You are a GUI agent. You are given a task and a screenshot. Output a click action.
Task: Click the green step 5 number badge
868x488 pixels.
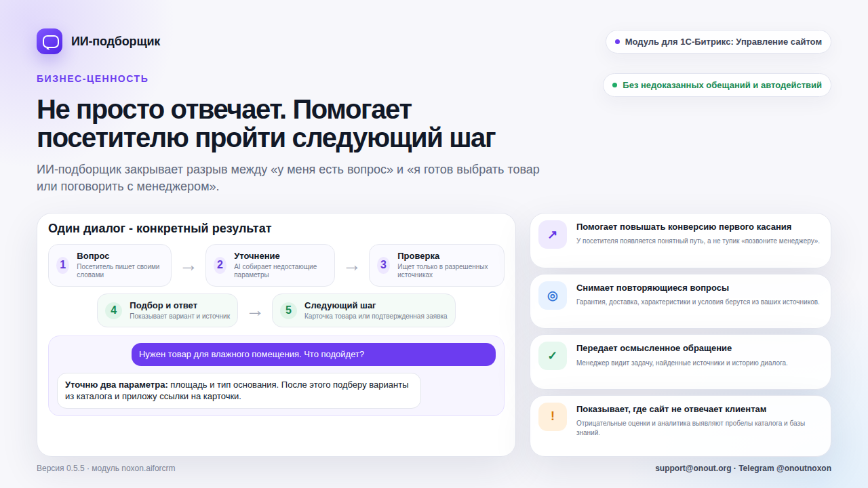pos(289,310)
